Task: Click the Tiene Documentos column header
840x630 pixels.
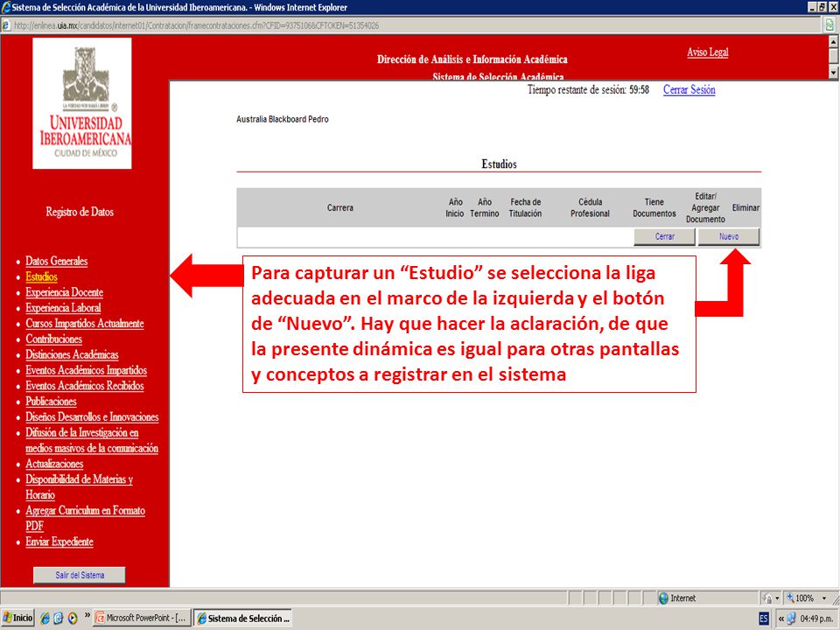Action: [x=654, y=207]
